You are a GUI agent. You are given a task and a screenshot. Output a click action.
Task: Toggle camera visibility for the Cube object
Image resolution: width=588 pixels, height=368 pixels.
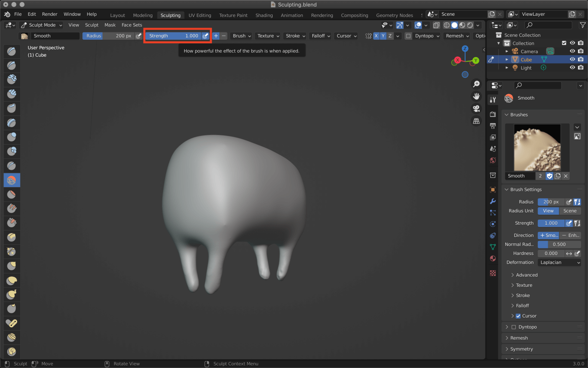581,59
